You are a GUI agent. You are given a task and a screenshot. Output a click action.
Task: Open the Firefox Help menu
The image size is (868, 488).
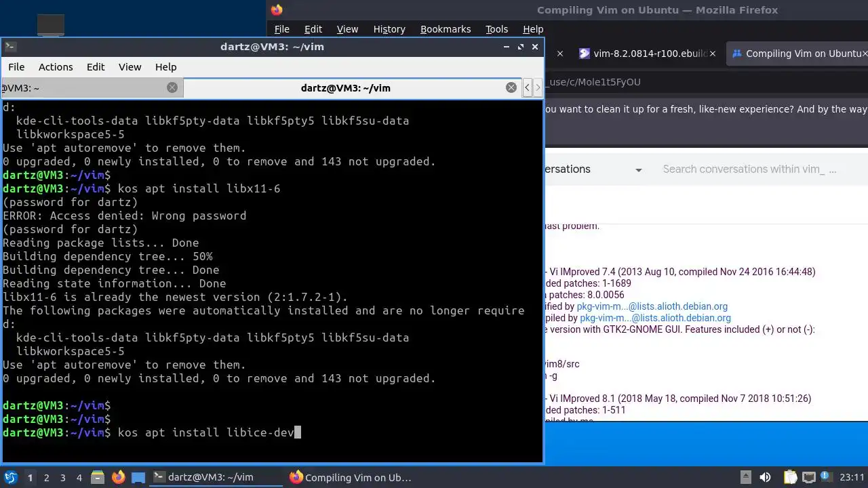(533, 29)
